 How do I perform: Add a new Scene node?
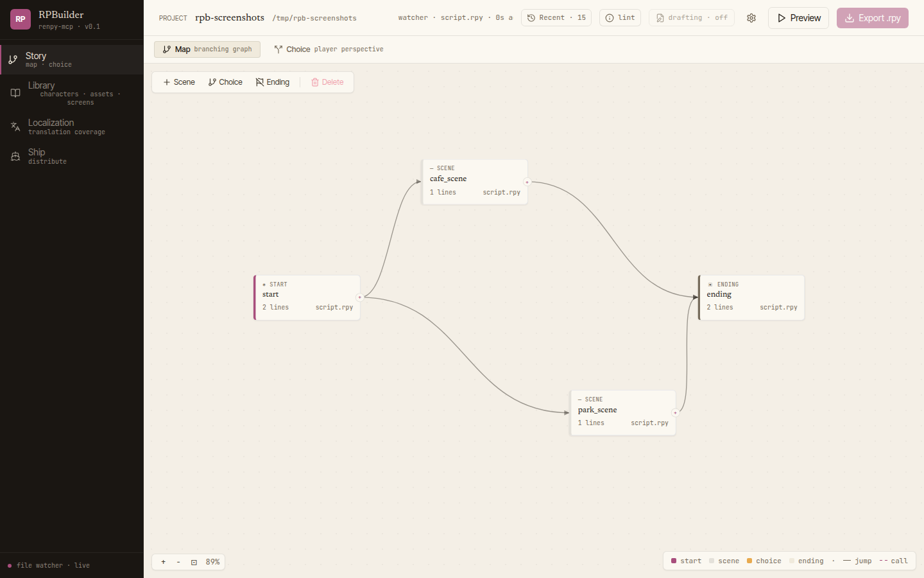pos(179,82)
